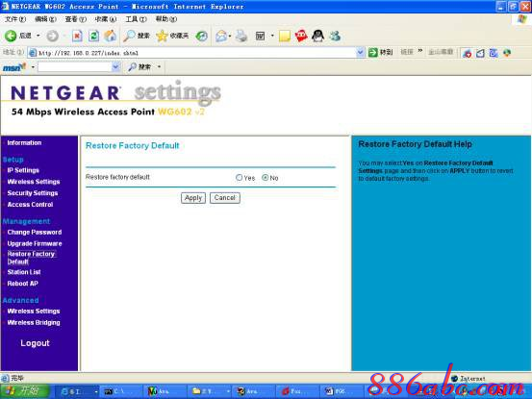Click the Home icon in toolbar
Screen dimensions: 532x399
point(110,36)
